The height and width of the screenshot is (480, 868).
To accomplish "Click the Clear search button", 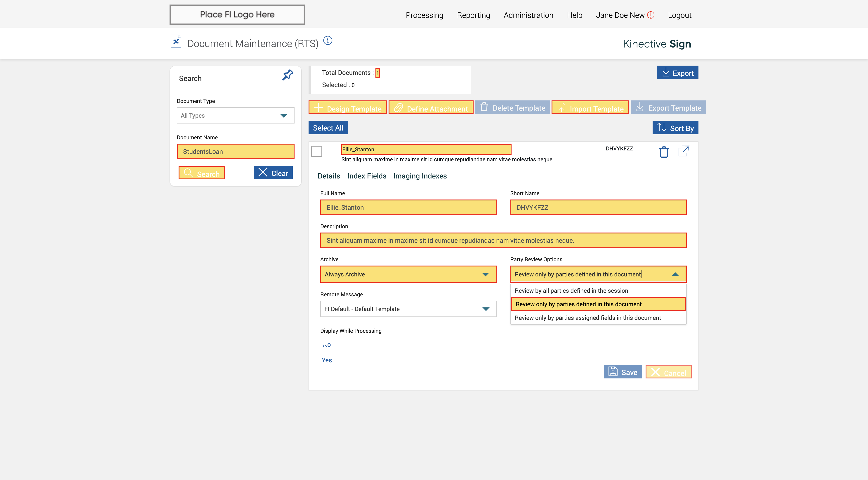I will pos(273,173).
